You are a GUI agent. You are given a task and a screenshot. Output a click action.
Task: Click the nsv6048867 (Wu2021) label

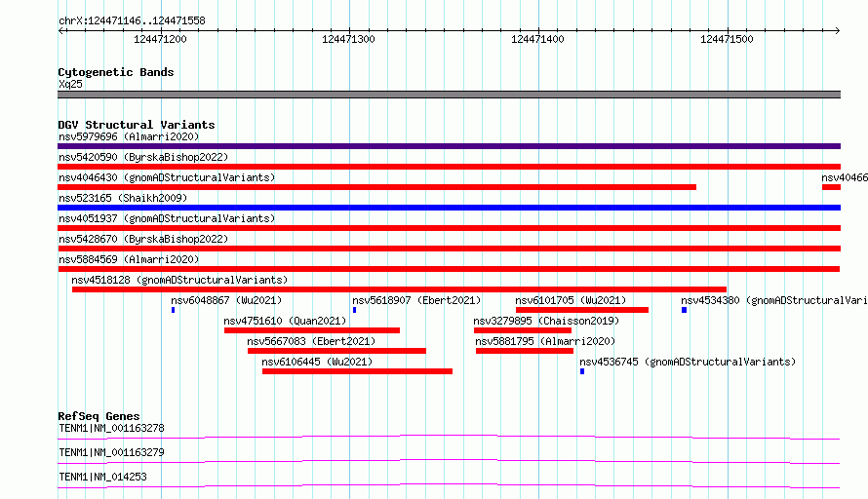226,300
